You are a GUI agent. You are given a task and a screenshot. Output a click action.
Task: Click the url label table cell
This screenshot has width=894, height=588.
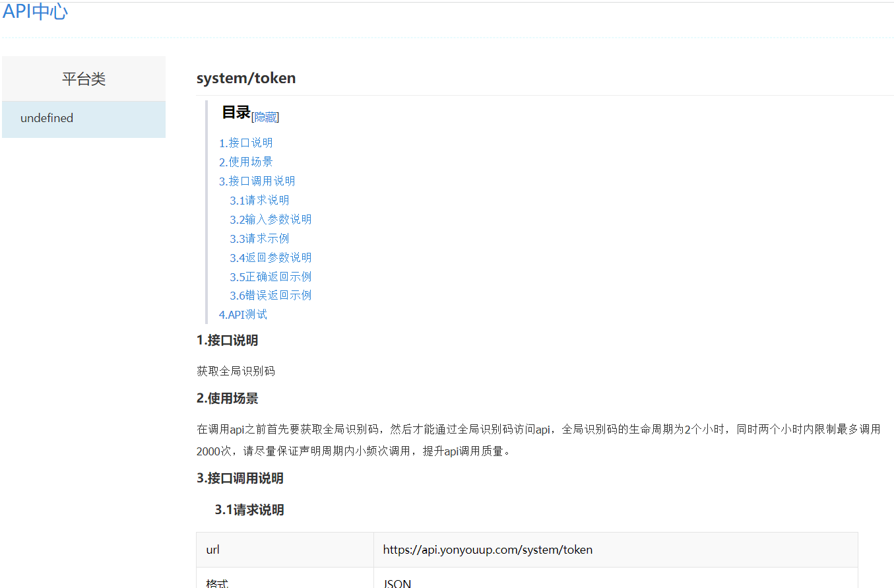click(x=213, y=550)
